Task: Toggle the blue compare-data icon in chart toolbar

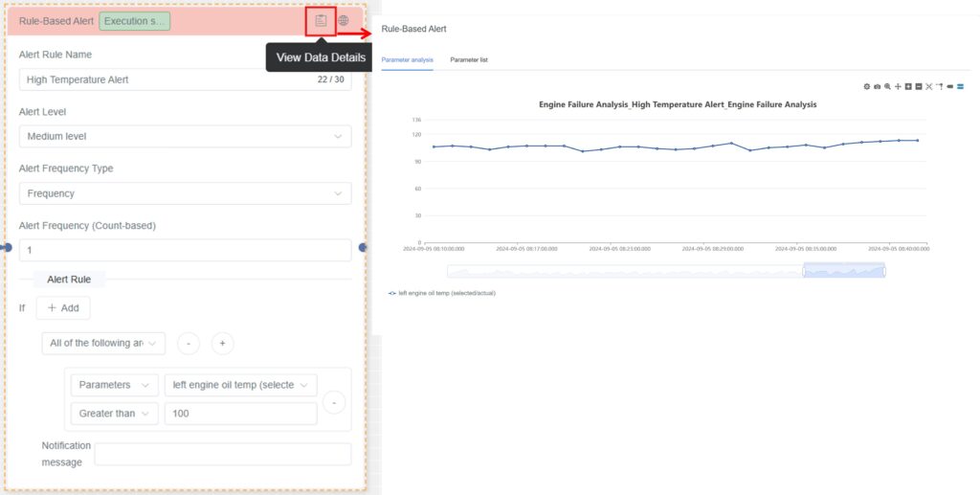Action: pyautogui.click(x=960, y=86)
